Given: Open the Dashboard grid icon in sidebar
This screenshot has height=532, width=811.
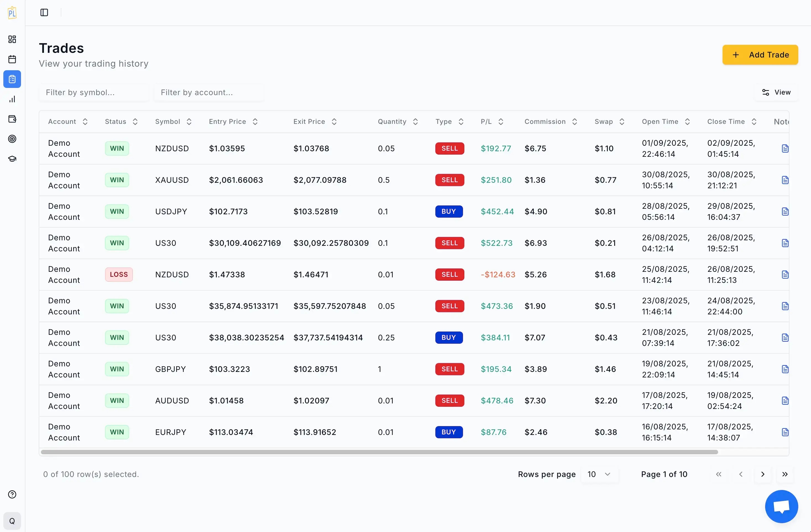Looking at the screenshot, I should pos(12,39).
